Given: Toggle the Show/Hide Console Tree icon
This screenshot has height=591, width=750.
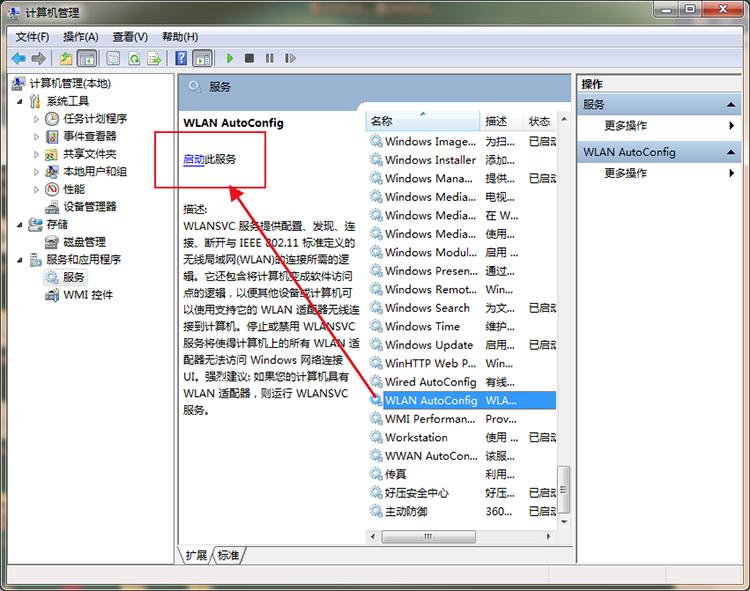Looking at the screenshot, I should [87, 58].
